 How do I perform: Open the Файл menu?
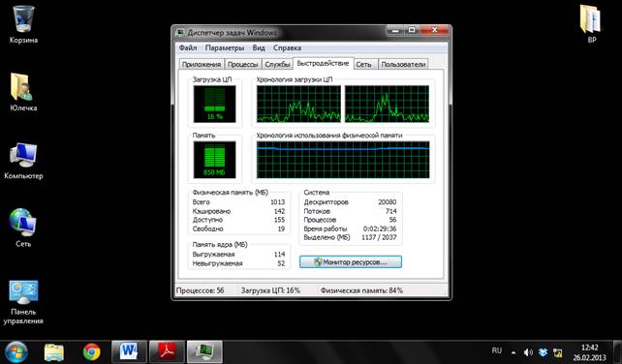188,48
